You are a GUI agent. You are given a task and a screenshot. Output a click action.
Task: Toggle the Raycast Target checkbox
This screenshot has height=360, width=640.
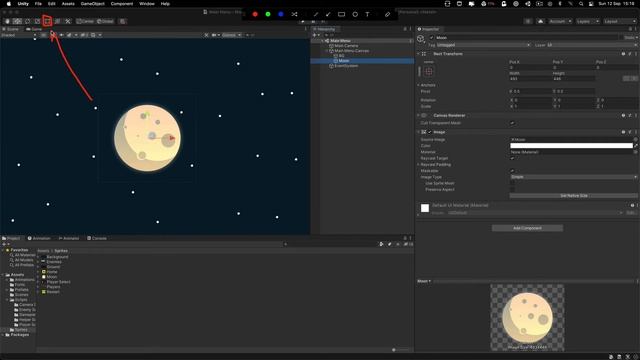(x=512, y=158)
